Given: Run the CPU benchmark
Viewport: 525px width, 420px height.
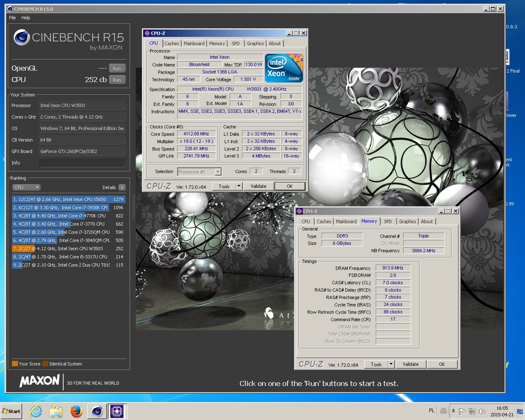Looking at the screenshot, I should [x=117, y=80].
